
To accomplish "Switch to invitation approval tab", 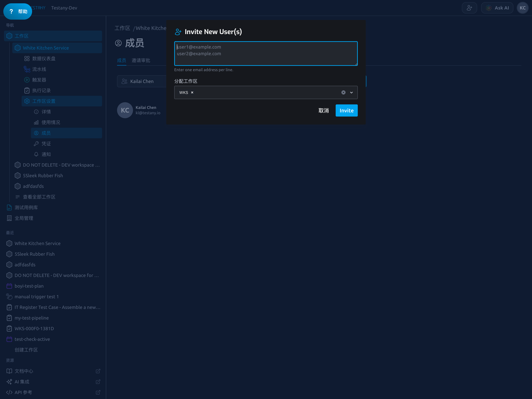I will pos(141,60).
